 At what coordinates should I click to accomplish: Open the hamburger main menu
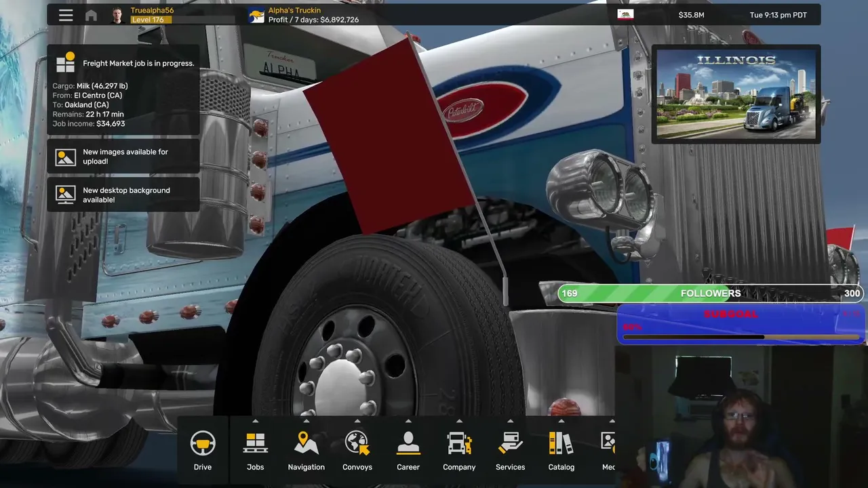tap(66, 15)
